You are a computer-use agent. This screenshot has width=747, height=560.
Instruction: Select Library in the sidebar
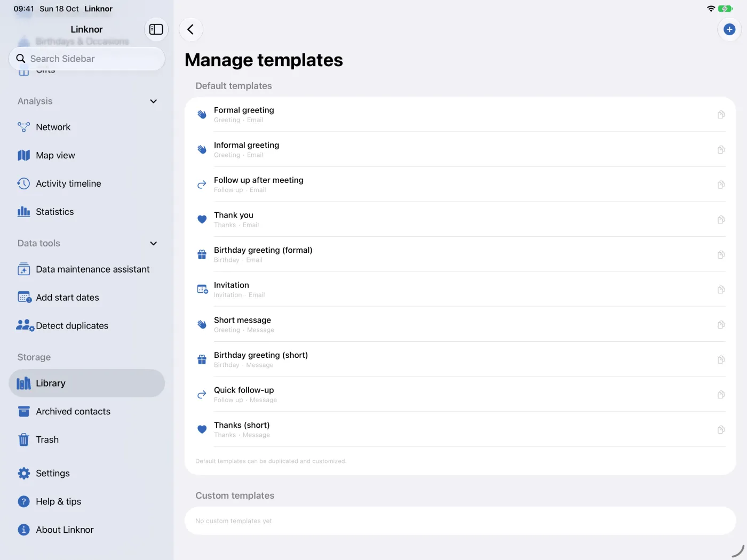[x=87, y=383]
